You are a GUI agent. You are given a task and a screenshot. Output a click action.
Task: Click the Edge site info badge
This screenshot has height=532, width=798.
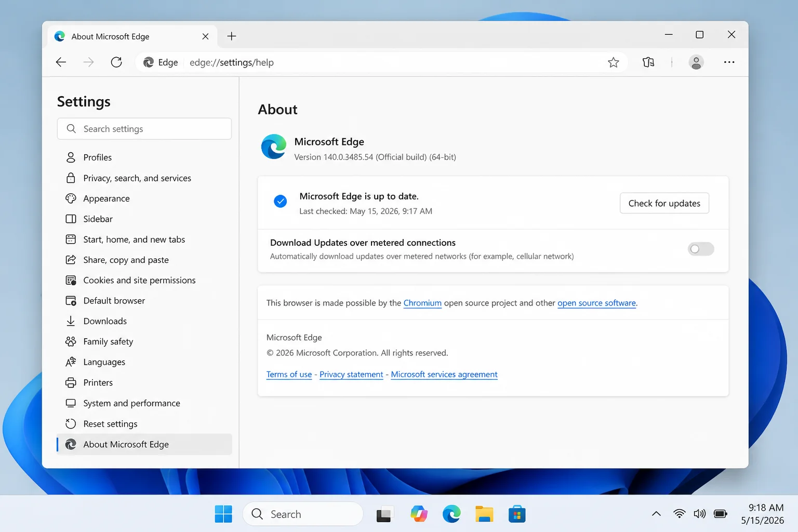tap(161, 62)
